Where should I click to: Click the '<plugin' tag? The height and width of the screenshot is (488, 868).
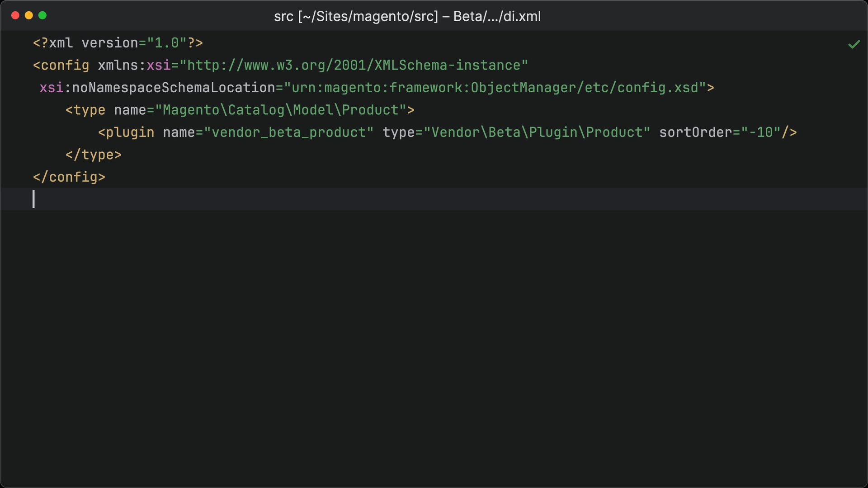(126, 132)
